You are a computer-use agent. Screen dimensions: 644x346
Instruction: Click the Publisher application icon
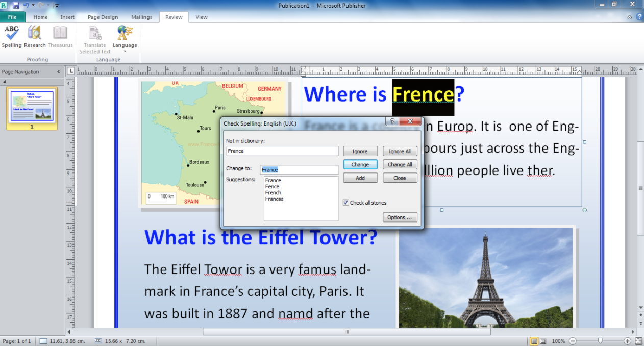click(4, 5)
